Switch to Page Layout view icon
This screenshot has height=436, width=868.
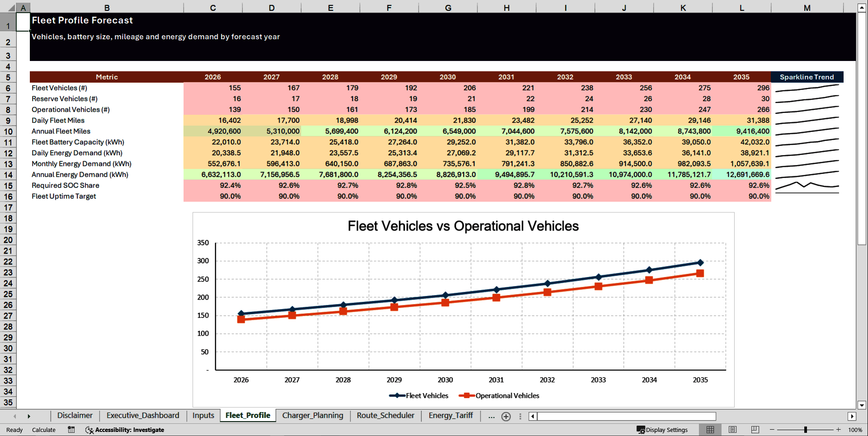pos(733,430)
